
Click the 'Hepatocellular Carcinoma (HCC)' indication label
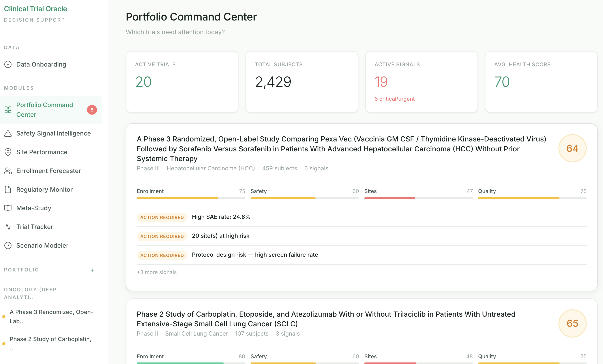211,168
